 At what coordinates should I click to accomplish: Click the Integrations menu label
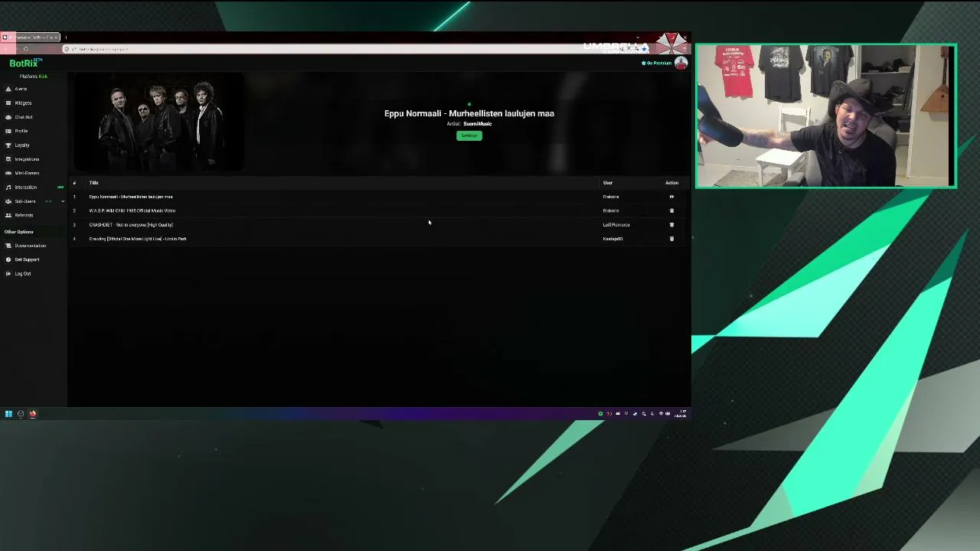[x=27, y=159]
